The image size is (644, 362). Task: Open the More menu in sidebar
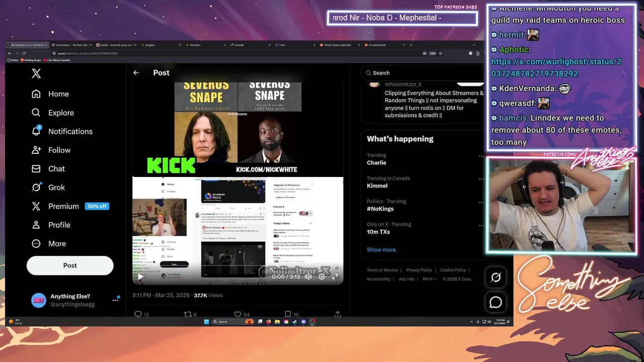[x=48, y=243]
